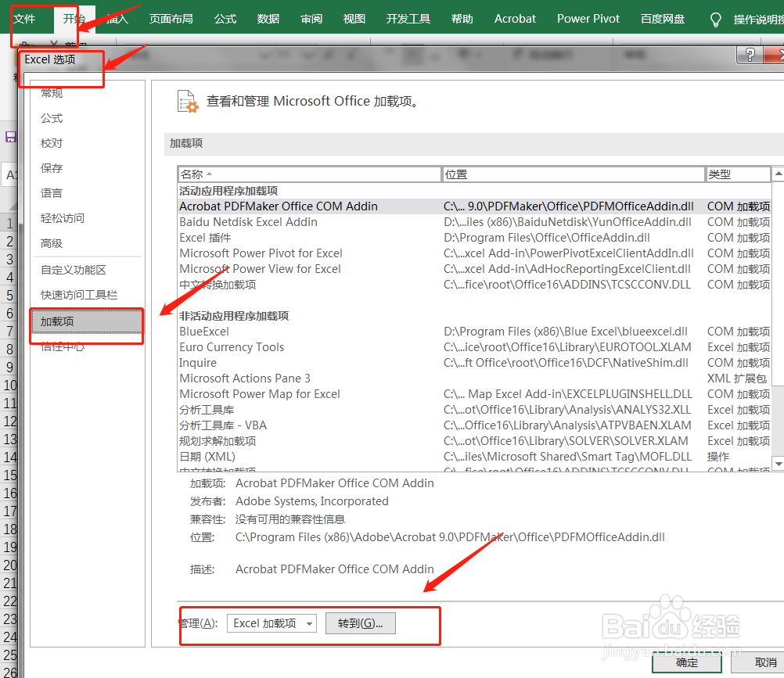The height and width of the screenshot is (678, 784).
Task: Switch to the 页面布局 ribbon tab
Action: [x=171, y=19]
